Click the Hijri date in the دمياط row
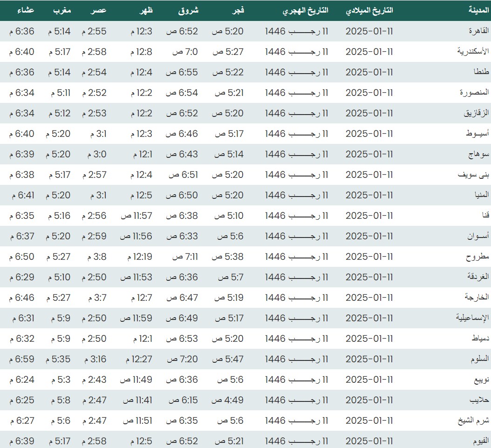This screenshot has width=491, height=448. 297,339
